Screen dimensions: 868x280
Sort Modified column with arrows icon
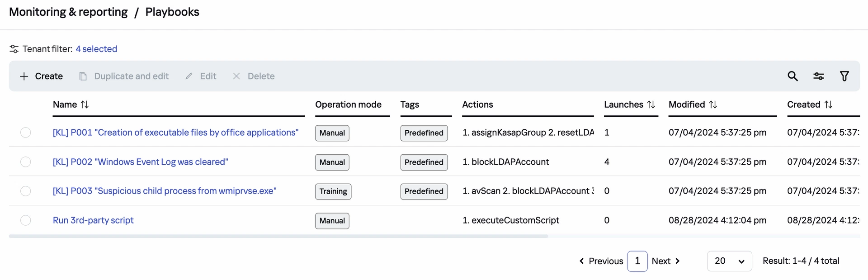click(713, 104)
